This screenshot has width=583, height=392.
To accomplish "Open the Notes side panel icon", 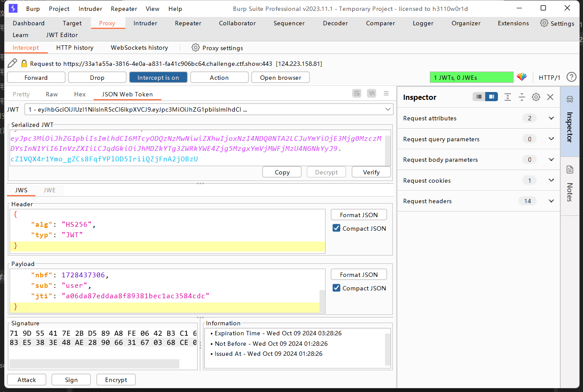I will (570, 170).
